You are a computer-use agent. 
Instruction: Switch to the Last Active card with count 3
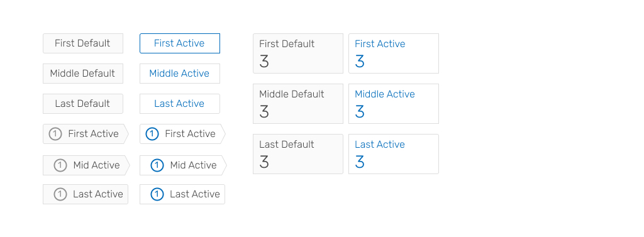tap(394, 154)
